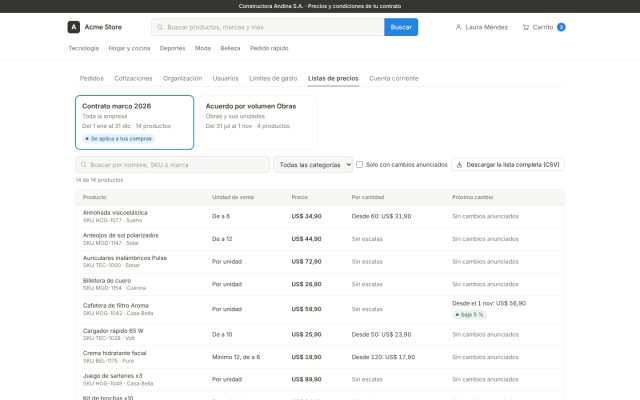Click the De a 10 unit cell
Viewport: 640px width, 400px height.
pos(222,334)
